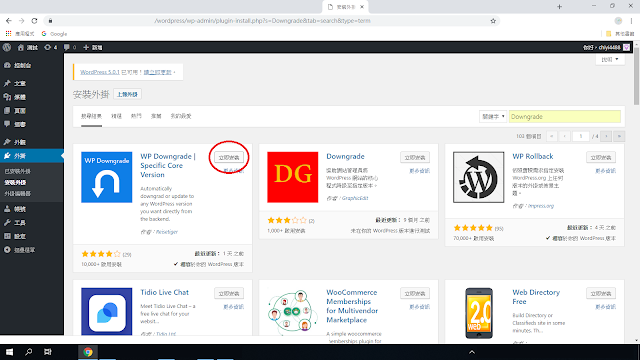Go to next results page

[606, 136]
